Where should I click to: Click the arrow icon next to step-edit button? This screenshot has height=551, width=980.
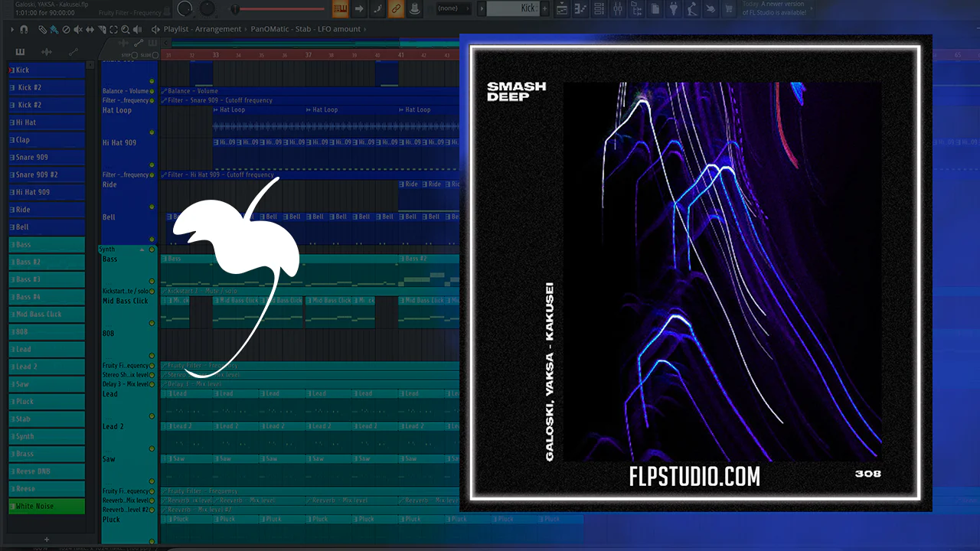coord(359,8)
